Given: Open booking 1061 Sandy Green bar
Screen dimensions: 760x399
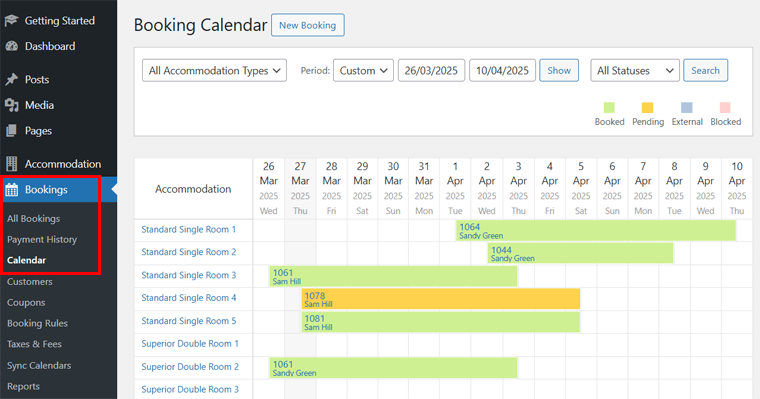Looking at the screenshot, I should point(393,368).
